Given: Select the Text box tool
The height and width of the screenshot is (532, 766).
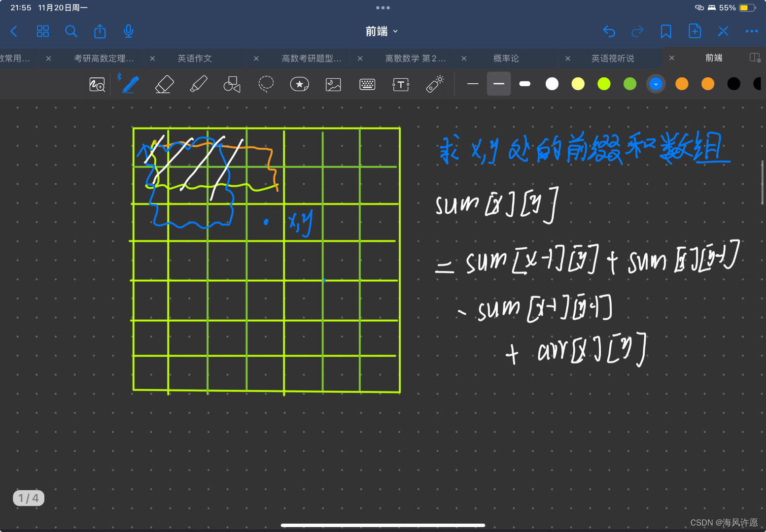Looking at the screenshot, I should [x=401, y=85].
